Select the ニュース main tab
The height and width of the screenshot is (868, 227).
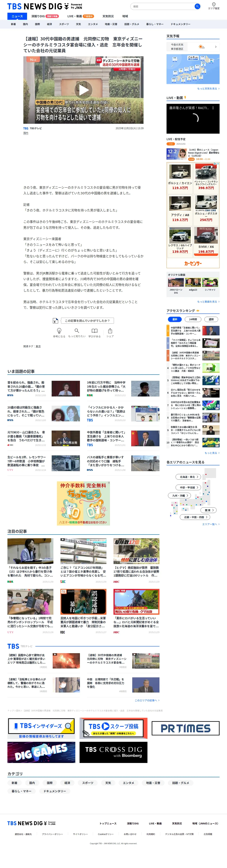17,16
